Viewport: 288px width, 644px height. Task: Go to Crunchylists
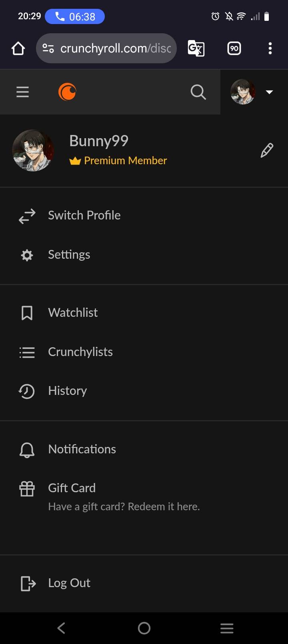click(80, 352)
